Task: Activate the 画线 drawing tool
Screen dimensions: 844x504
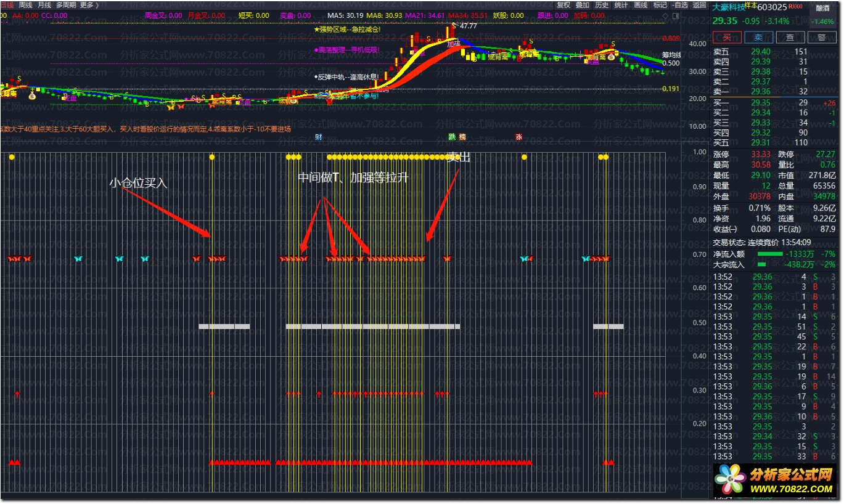Action: pyautogui.click(x=641, y=5)
